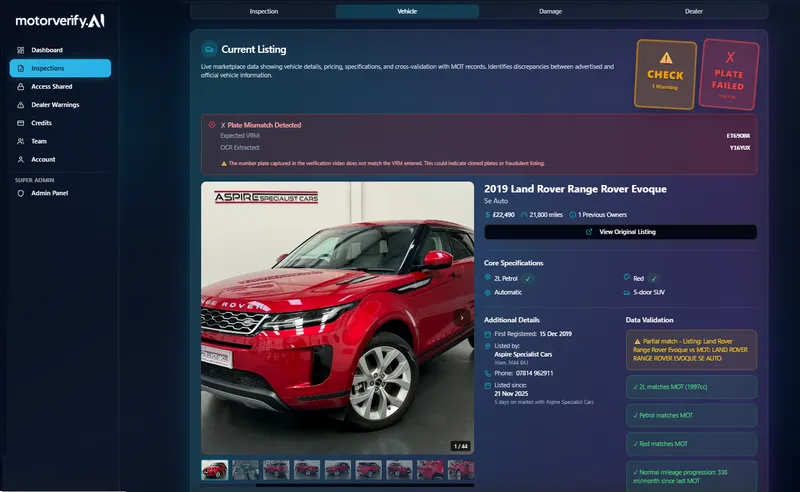Click the View Original Listing button
The image size is (800, 492).
point(620,232)
